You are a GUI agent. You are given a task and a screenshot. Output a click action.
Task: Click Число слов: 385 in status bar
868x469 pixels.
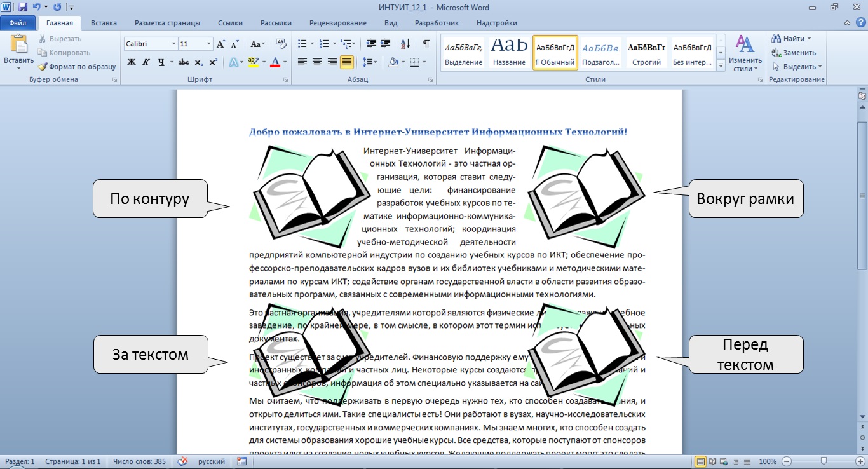[139, 461]
